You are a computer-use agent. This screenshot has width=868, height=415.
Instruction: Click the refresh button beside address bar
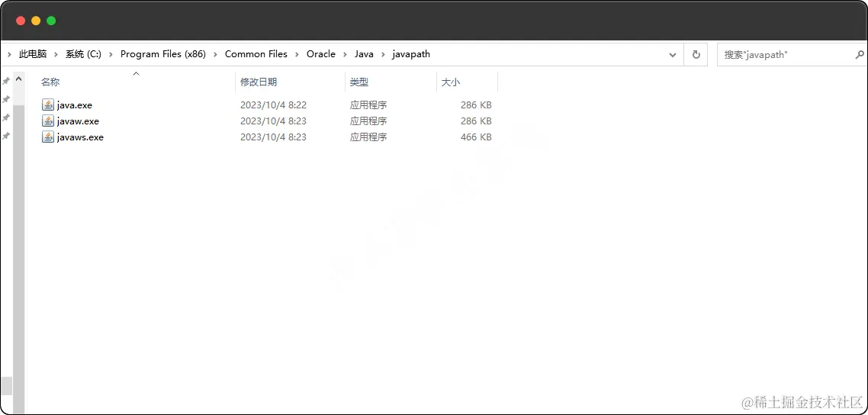click(x=696, y=55)
